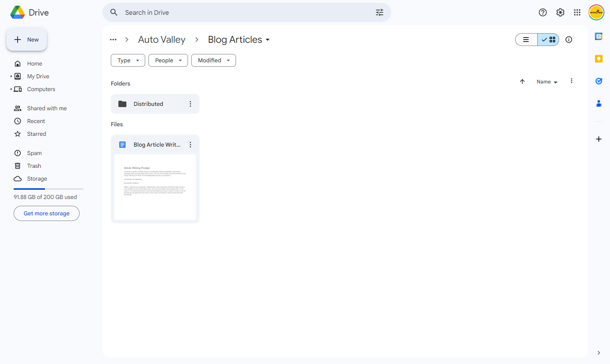This screenshot has width=610, height=364.
Task: Open the Settings gear
Action: pos(560,12)
